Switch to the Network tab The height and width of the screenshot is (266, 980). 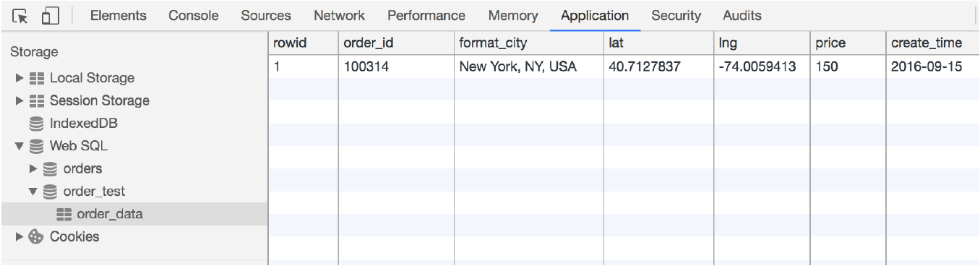point(339,15)
